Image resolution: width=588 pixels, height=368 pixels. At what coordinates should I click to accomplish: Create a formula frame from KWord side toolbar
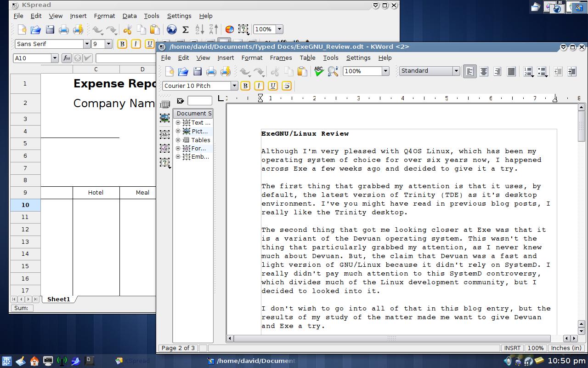click(165, 149)
